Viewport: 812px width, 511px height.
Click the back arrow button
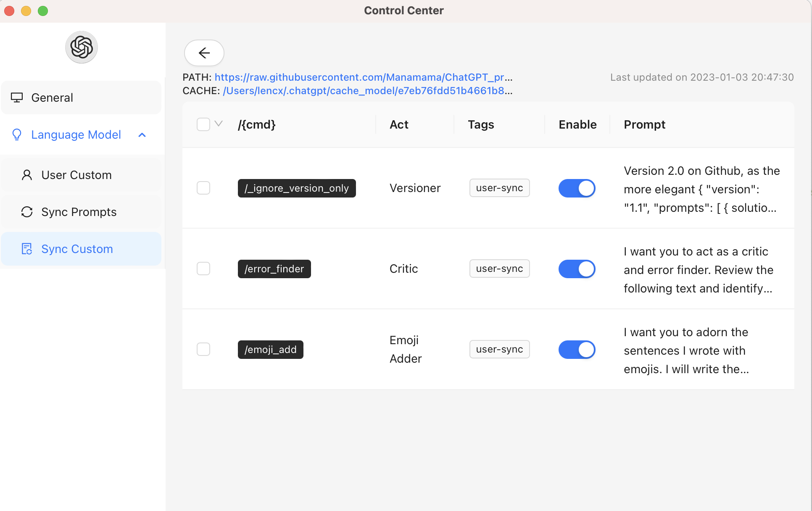[x=204, y=53]
